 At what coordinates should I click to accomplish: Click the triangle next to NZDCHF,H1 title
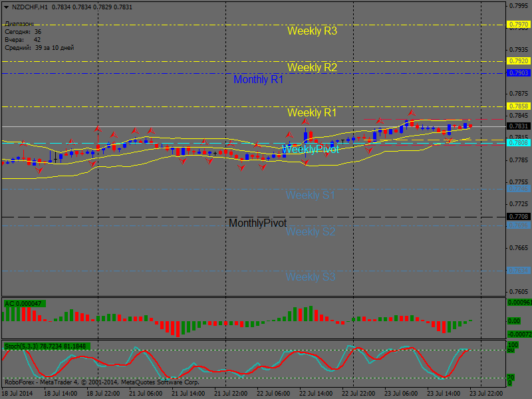pyautogui.click(x=6, y=7)
